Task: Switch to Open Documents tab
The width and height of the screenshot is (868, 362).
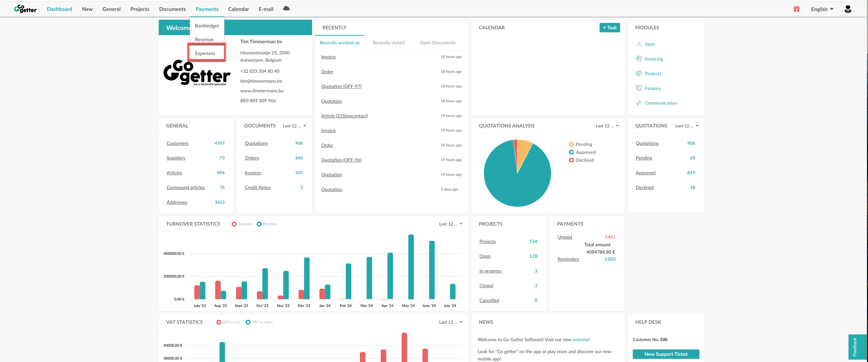Action: pyautogui.click(x=437, y=43)
